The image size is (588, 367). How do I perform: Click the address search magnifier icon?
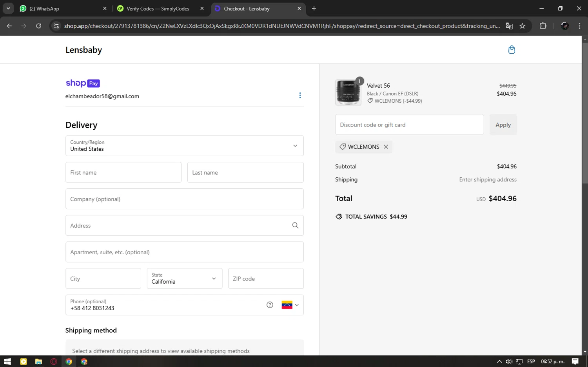[x=295, y=226]
